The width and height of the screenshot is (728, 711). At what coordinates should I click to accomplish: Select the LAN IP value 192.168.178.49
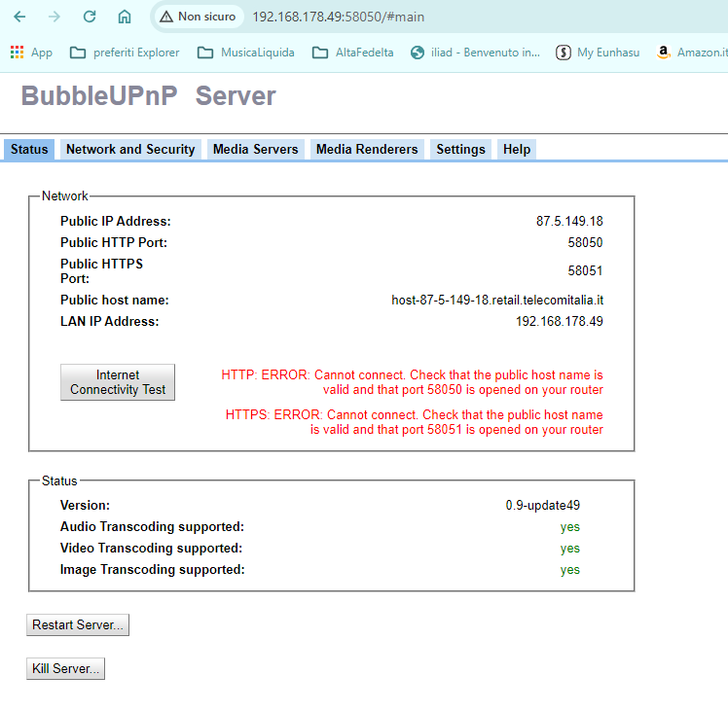559,321
